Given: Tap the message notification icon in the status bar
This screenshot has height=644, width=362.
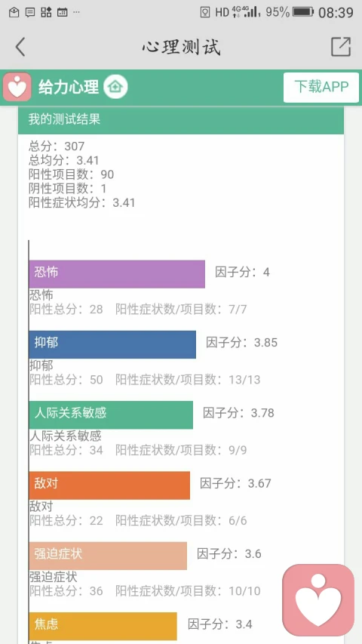Looking at the screenshot, I should (x=30, y=12).
